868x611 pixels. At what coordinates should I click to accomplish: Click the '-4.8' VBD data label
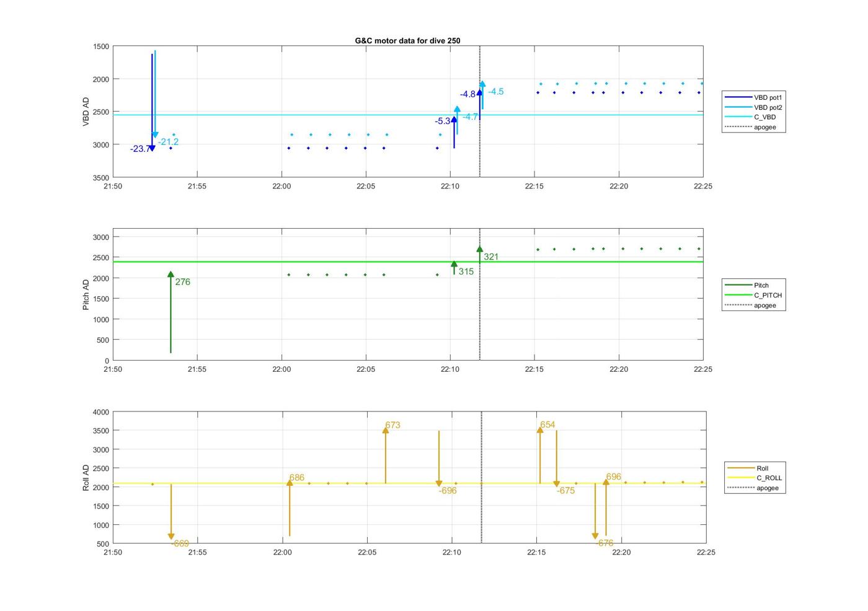pyautogui.click(x=467, y=94)
